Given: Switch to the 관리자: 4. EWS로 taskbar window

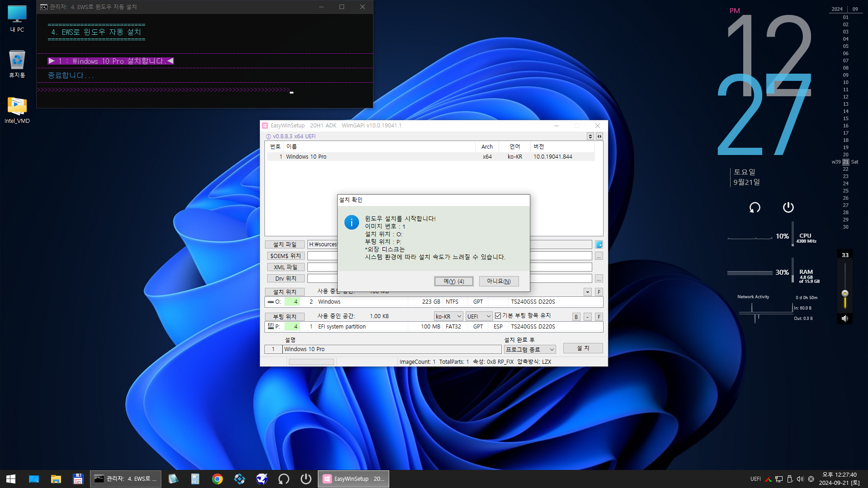Looking at the screenshot, I should pyautogui.click(x=125, y=479).
